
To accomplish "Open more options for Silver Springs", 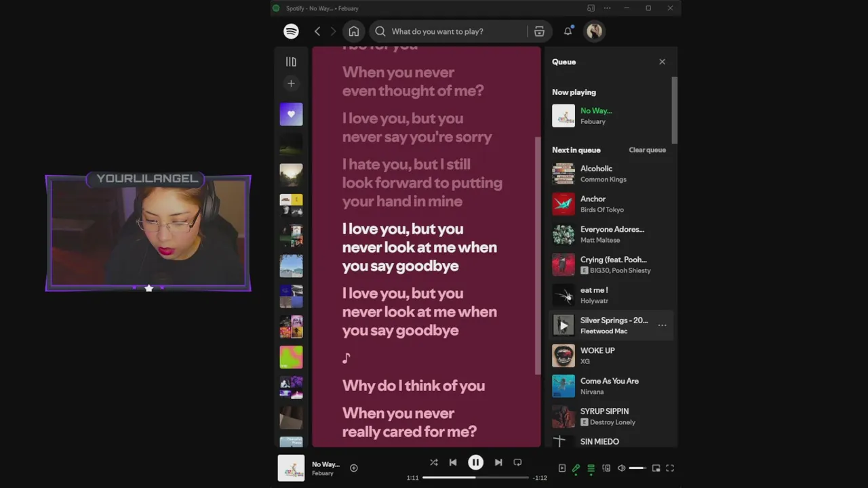I will 662,325.
